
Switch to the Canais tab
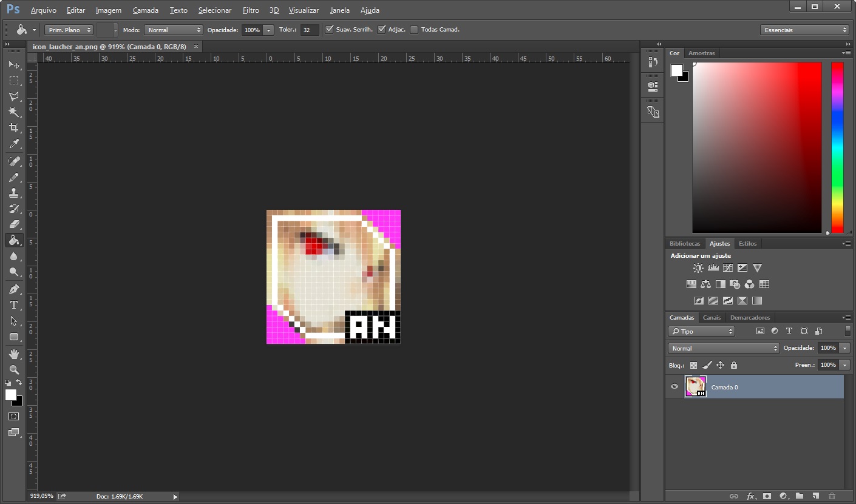tap(712, 317)
